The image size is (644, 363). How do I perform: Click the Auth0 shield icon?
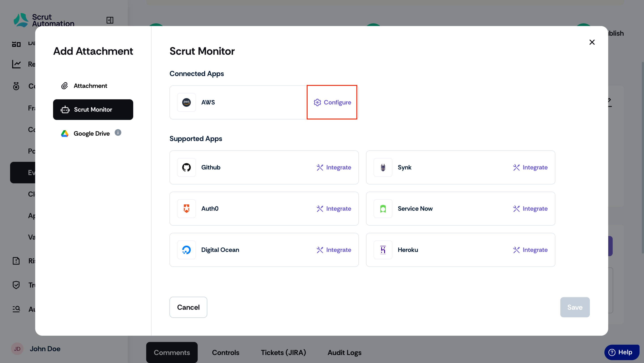186,209
